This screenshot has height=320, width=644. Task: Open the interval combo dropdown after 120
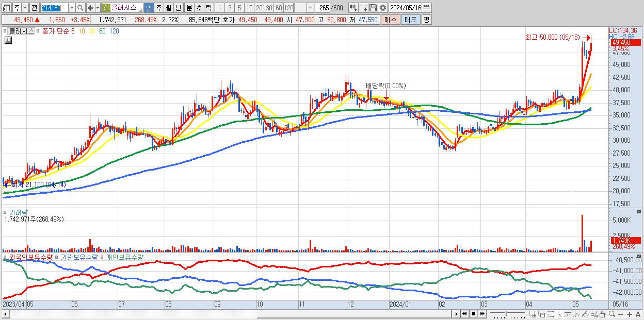coord(310,8)
